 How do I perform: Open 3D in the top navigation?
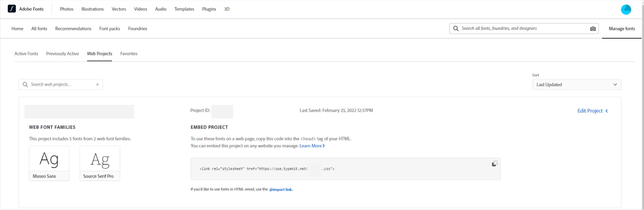click(x=227, y=9)
